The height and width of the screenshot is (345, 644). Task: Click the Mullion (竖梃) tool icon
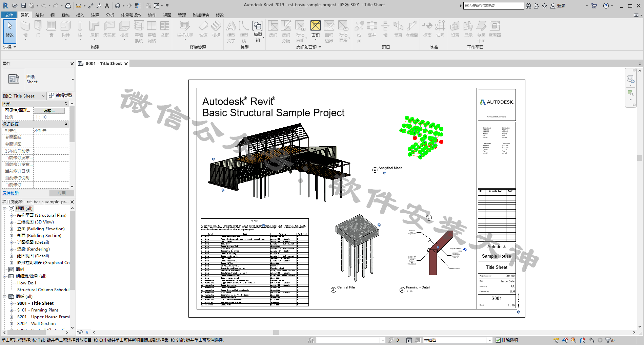coord(165,26)
